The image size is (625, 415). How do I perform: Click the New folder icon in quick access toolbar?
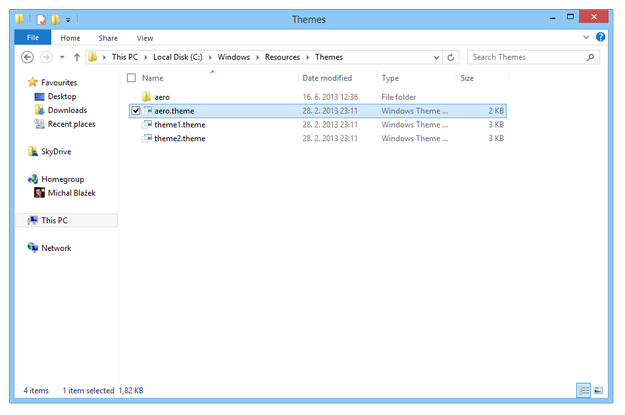(x=56, y=19)
